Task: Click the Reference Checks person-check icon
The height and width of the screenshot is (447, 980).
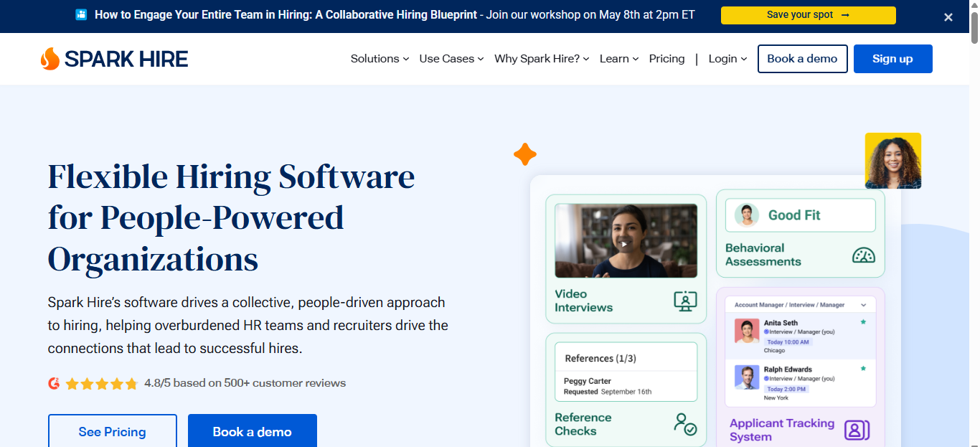Action: coord(685,424)
